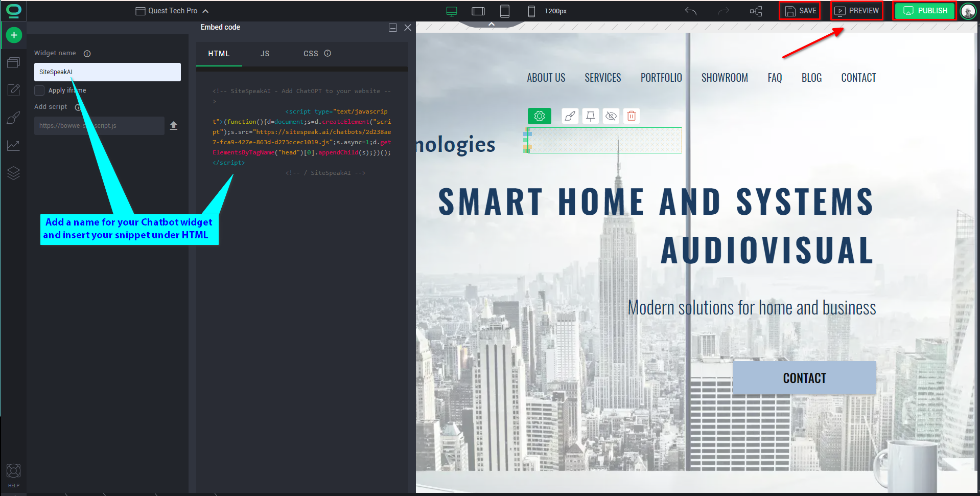This screenshot has width=980, height=496.
Task: Click PORTFOLIO in the site navigation
Action: (x=661, y=78)
